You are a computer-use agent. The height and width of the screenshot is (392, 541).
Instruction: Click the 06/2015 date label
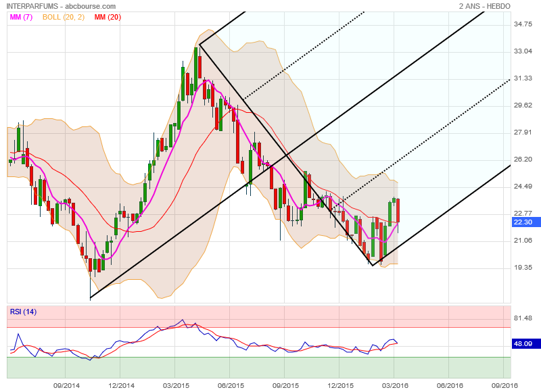(x=231, y=385)
